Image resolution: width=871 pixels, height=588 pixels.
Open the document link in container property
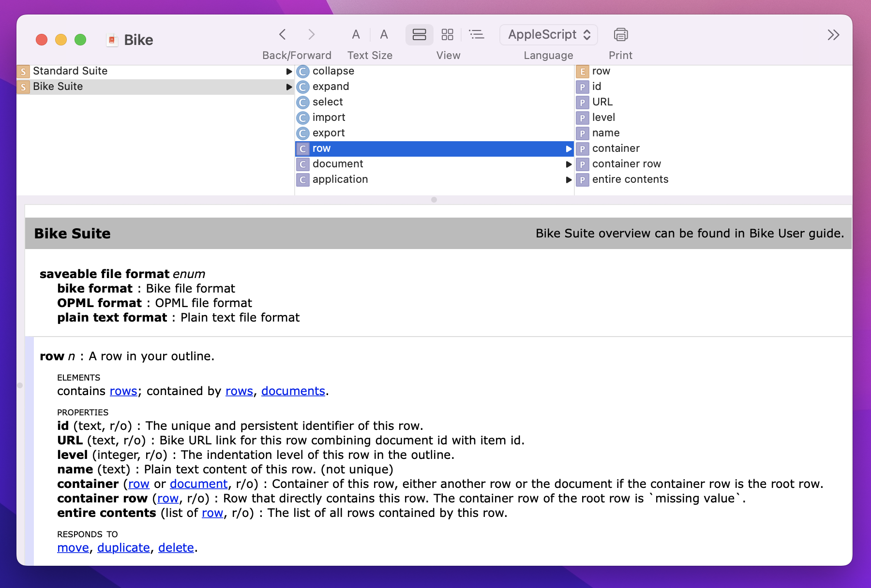tap(198, 484)
